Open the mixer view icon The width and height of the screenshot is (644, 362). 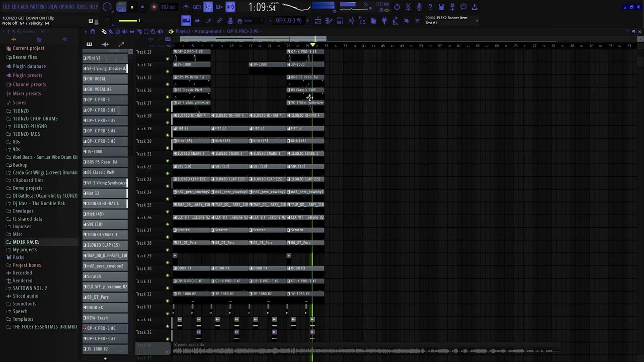click(351, 21)
